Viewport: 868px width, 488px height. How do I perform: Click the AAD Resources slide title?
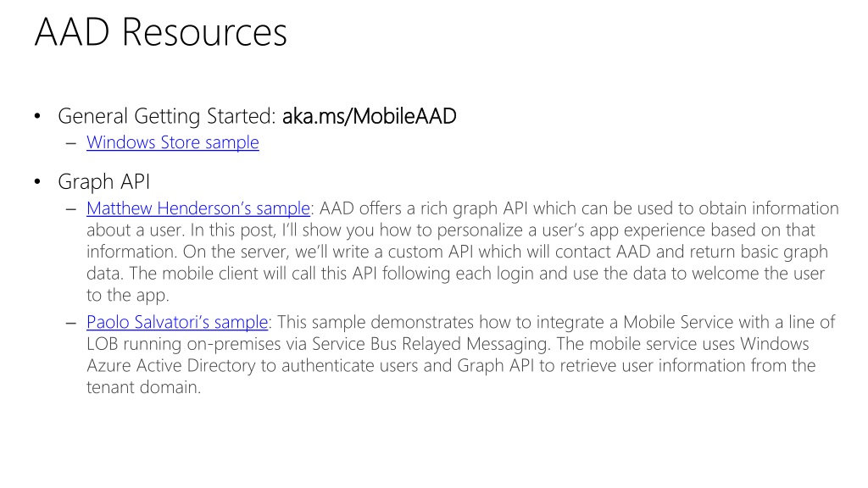(x=161, y=32)
